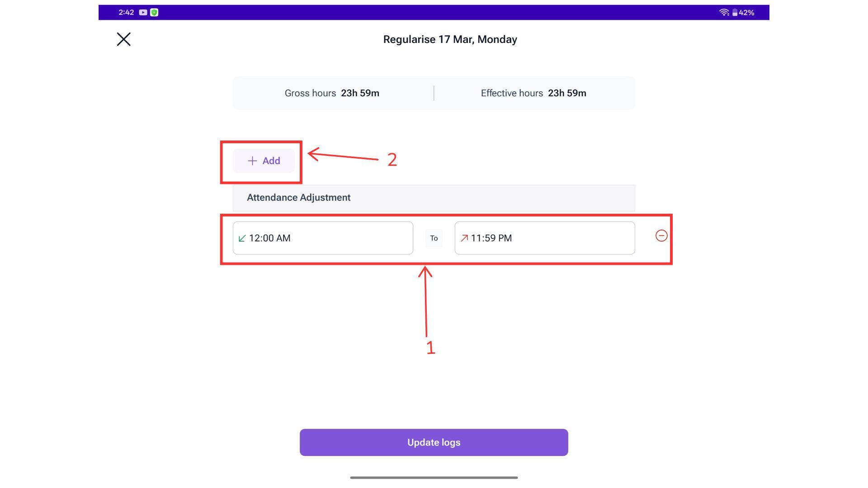Image resolution: width=868 pixels, height=488 pixels.
Task: Open the 12:00 AM start time field
Action: point(323,238)
